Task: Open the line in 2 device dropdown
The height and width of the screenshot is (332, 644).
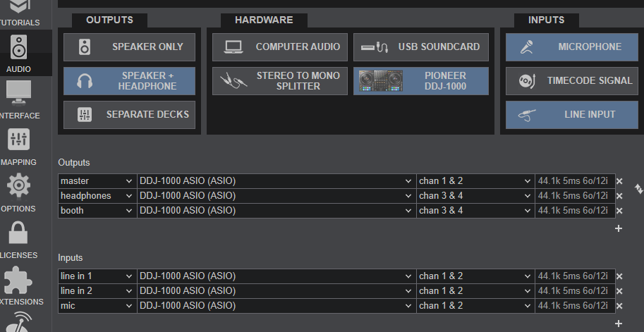Action: click(x=277, y=291)
